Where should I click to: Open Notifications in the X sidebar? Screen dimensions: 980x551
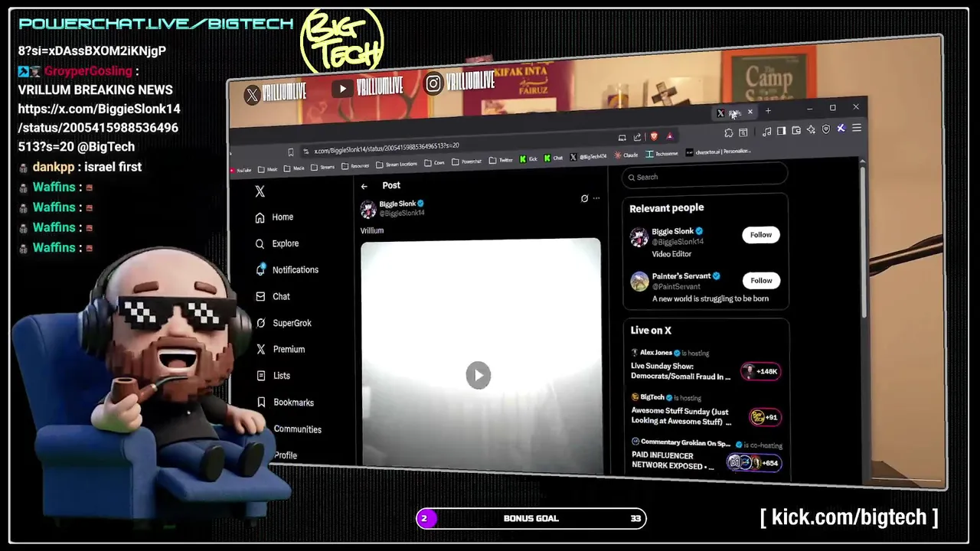287,270
